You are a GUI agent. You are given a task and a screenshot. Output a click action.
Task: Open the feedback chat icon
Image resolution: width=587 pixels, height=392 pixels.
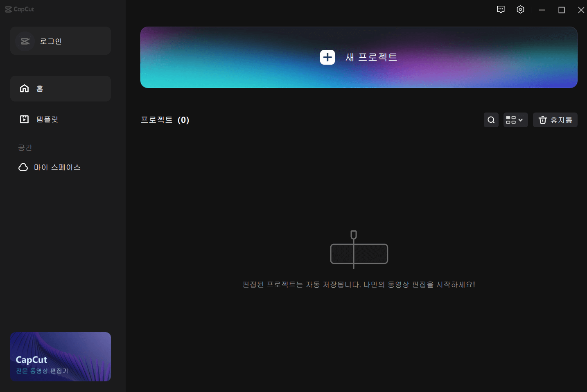coord(500,9)
